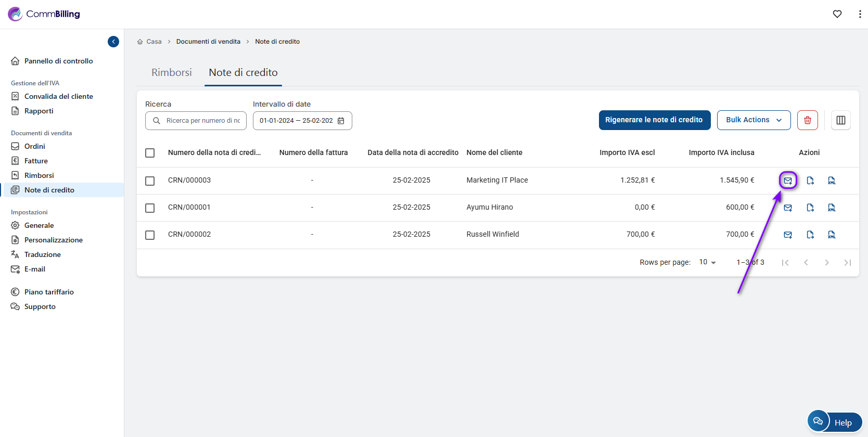Download PDF document for CRN/000001

point(810,208)
